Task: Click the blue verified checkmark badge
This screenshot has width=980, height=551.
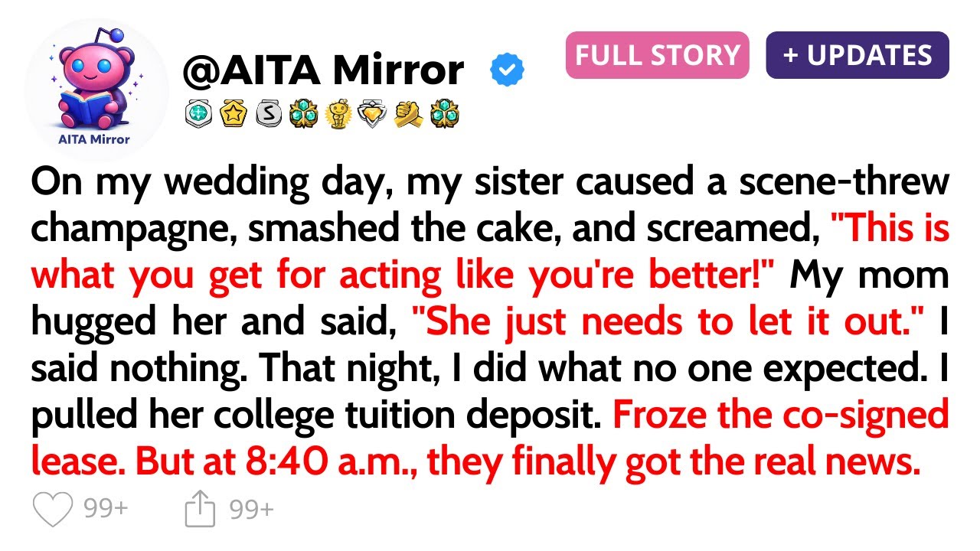Action: [507, 71]
